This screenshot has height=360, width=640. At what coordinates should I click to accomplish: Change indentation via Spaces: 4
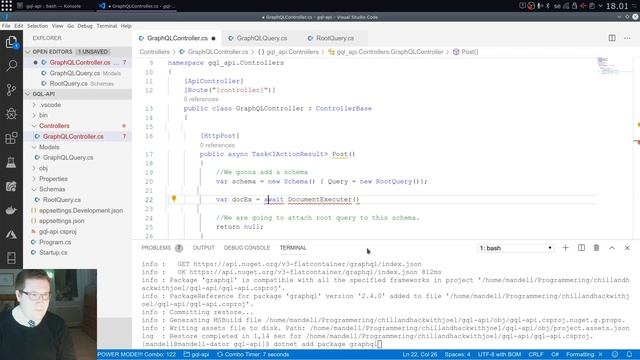click(x=457, y=354)
